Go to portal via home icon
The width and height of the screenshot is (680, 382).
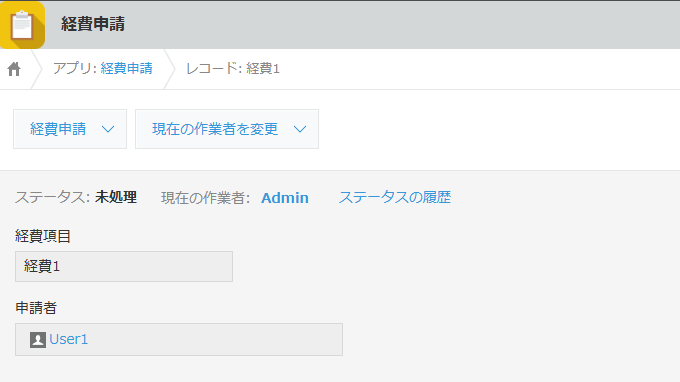(14, 69)
